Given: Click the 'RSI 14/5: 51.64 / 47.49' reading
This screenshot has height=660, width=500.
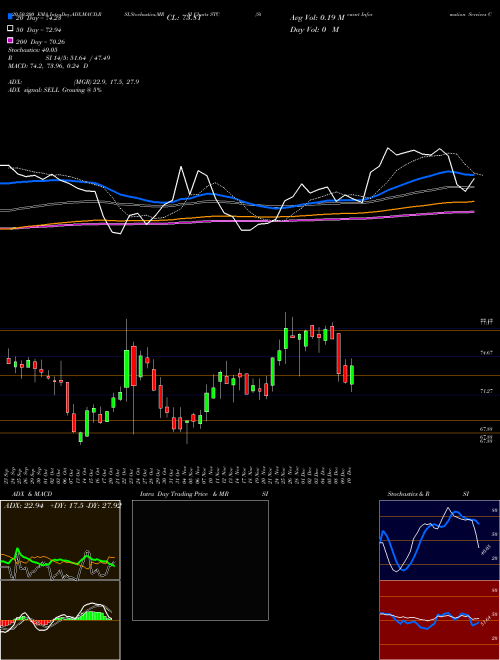Looking at the screenshot, I should [59, 58].
